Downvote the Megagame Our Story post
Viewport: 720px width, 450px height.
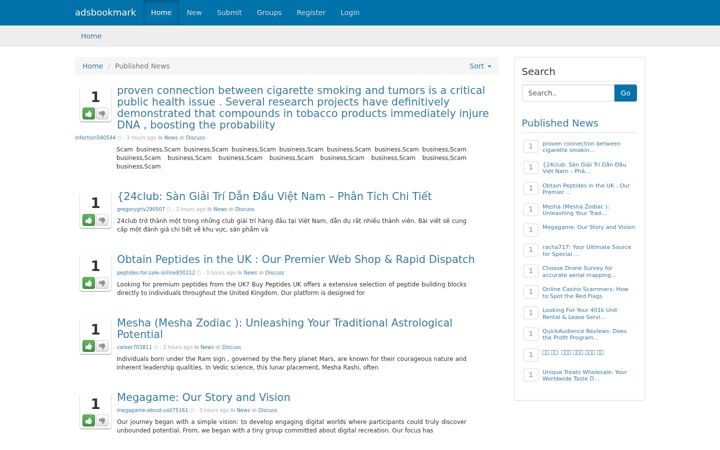pyautogui.click(x=102, y=420)
